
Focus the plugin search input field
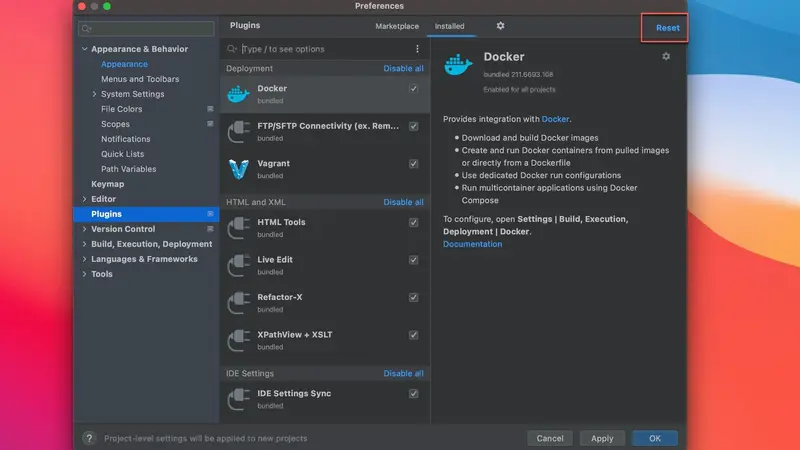pyautogui.click(x=326, y=49)
